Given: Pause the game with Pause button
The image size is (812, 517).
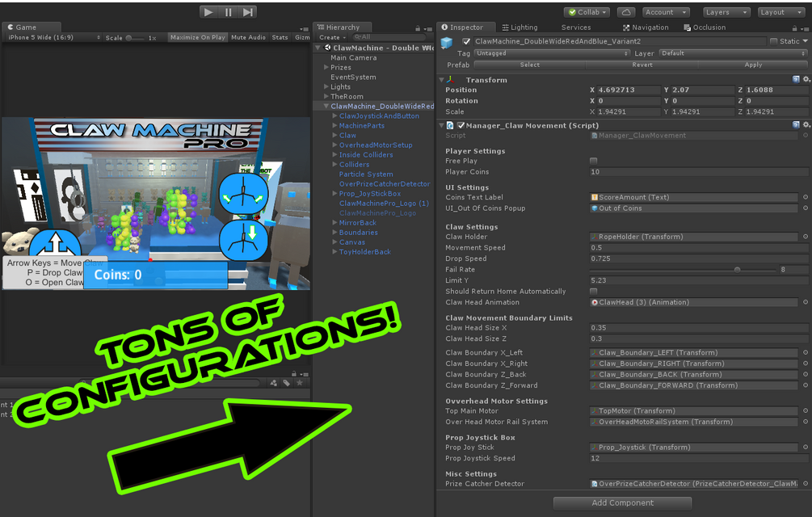Looking at the screenshot, I should click(x=228, y=12).
